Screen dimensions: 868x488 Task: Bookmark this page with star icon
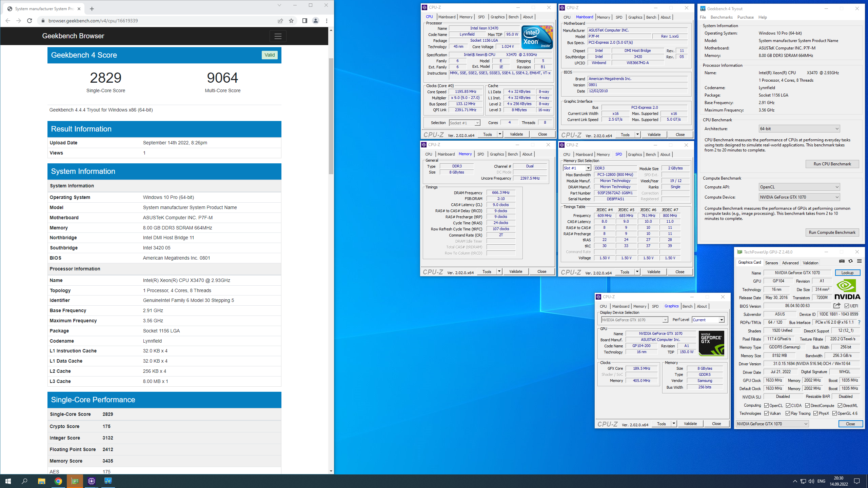pyautogui.click(x=291, y=21)
